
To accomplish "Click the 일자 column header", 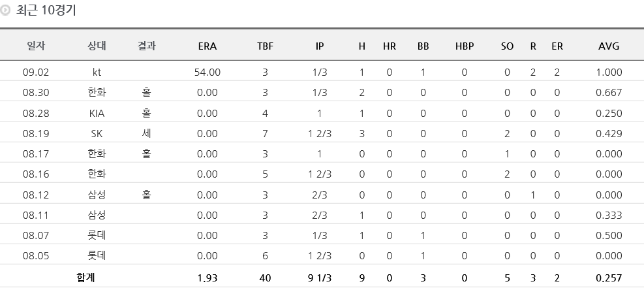I will pos(36,46).
